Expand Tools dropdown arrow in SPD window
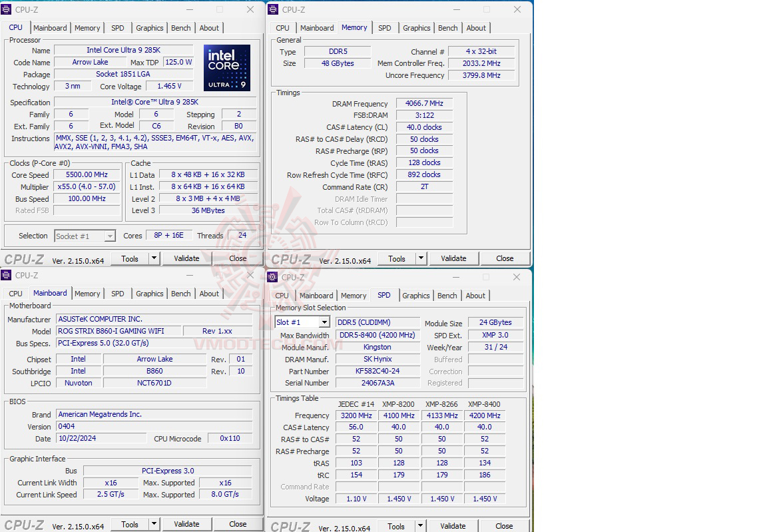 (420, 525)
